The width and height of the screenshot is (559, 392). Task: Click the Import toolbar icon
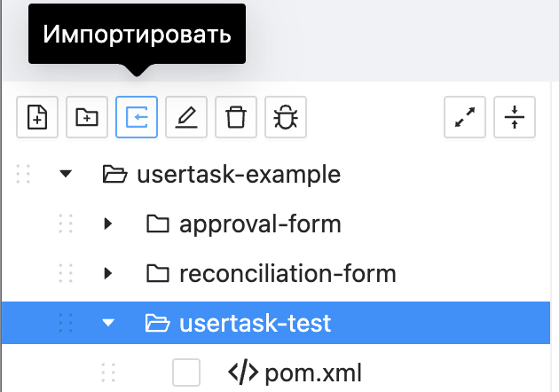137,118
